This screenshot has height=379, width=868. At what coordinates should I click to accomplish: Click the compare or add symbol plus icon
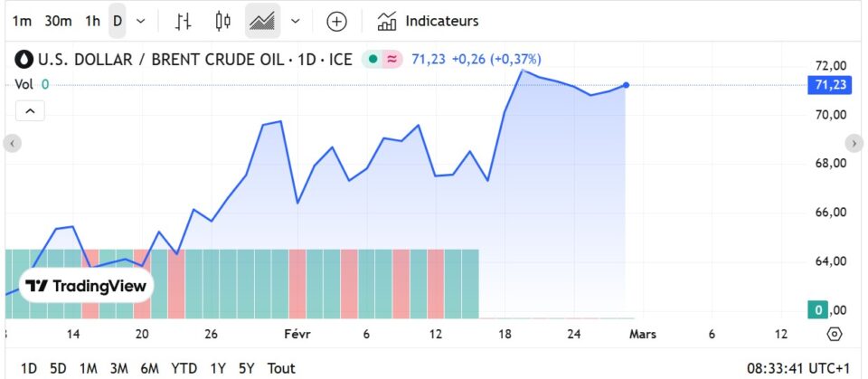pyautogui.click(x=336, y=21)
